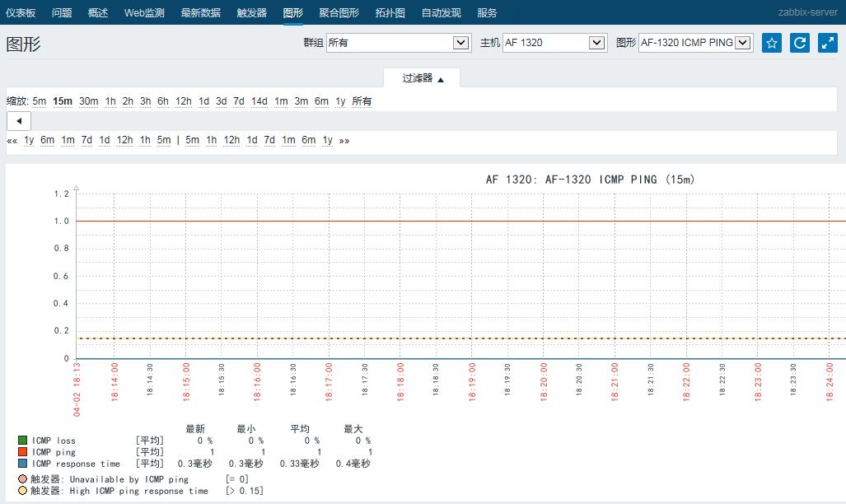Open the 主机 dropdown showing AF 1320
The width and height of the screenshot is (846, 504).
[x=554, y=43]
